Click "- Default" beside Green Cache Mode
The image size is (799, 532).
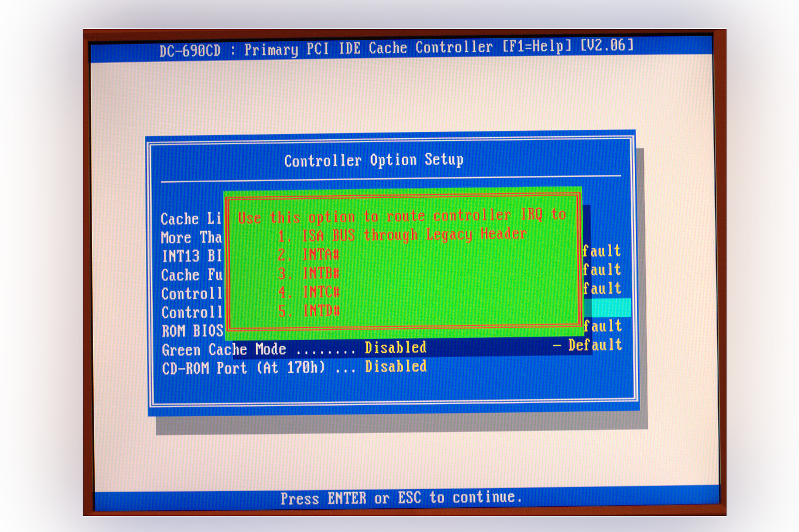[587, 345]
